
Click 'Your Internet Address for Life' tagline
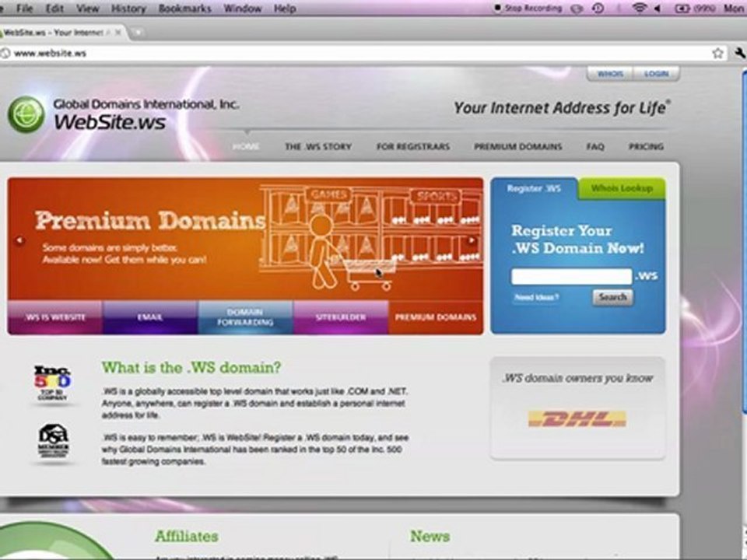[562, 108]
